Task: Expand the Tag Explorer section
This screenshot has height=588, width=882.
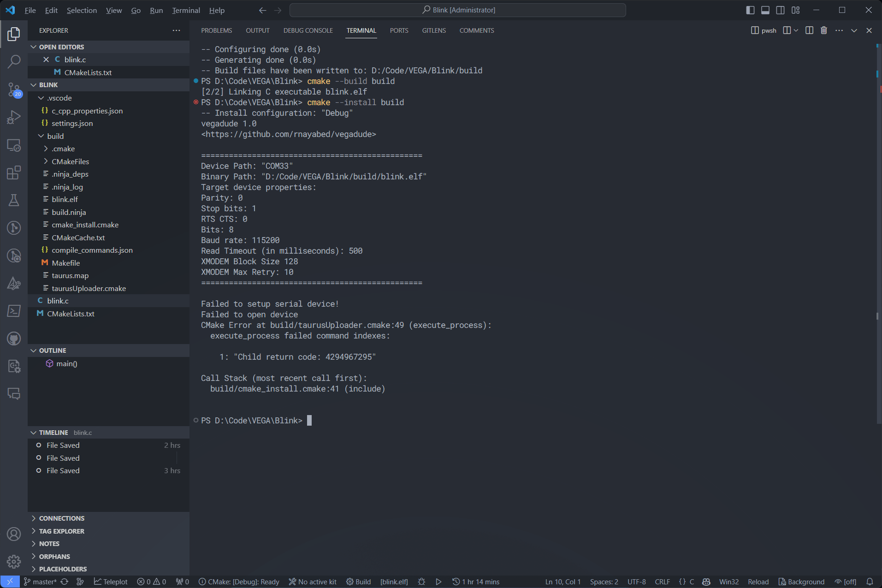Action: (x=108, y=531)
